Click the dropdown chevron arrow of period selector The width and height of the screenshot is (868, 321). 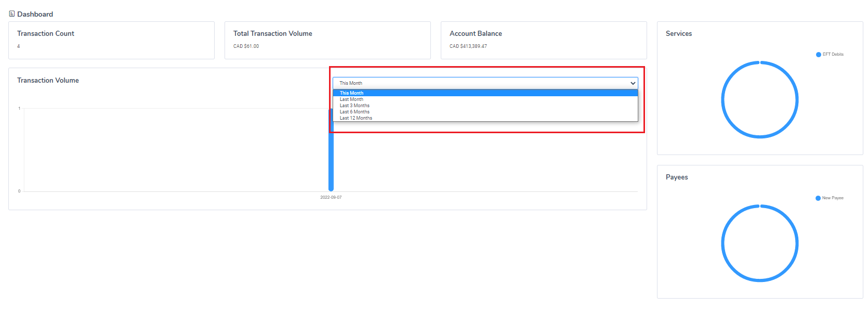pos(633,83)
